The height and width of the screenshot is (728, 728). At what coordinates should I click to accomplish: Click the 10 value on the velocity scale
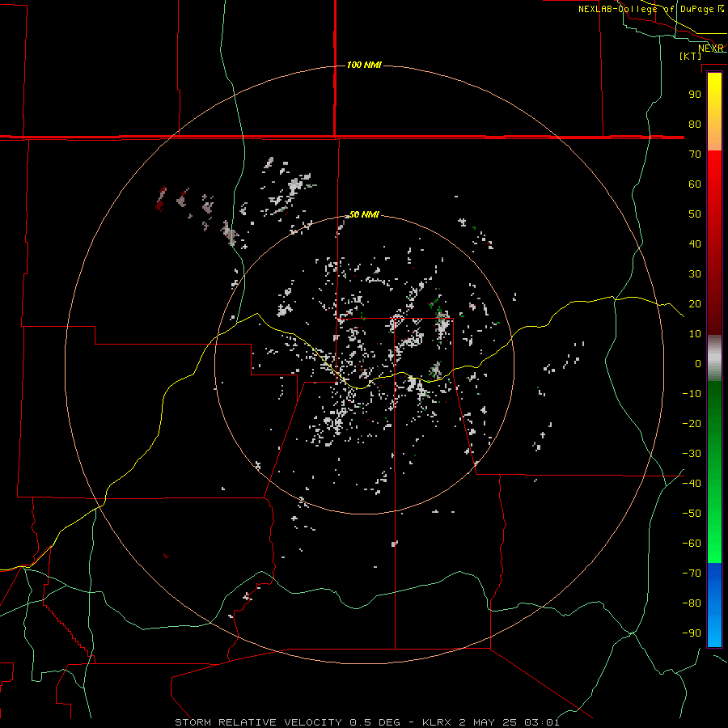pyautogui.click(x=695, y=334)
